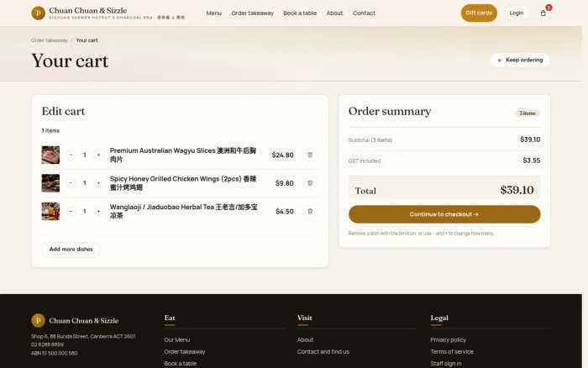The width and height of the screenshot is (588, 368).
Task: Open footer About link
Action: (x=305, y=340)
